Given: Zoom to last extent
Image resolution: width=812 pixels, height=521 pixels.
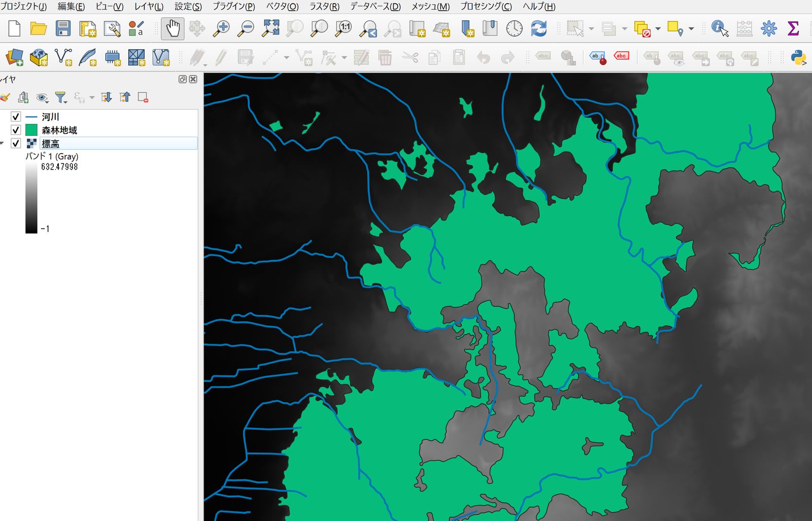Looking at the screenshot, I should pos(368,28).
